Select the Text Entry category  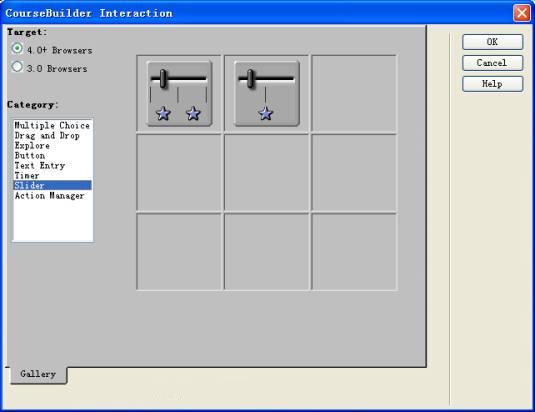pyautogui.click(x=40, y=166)
